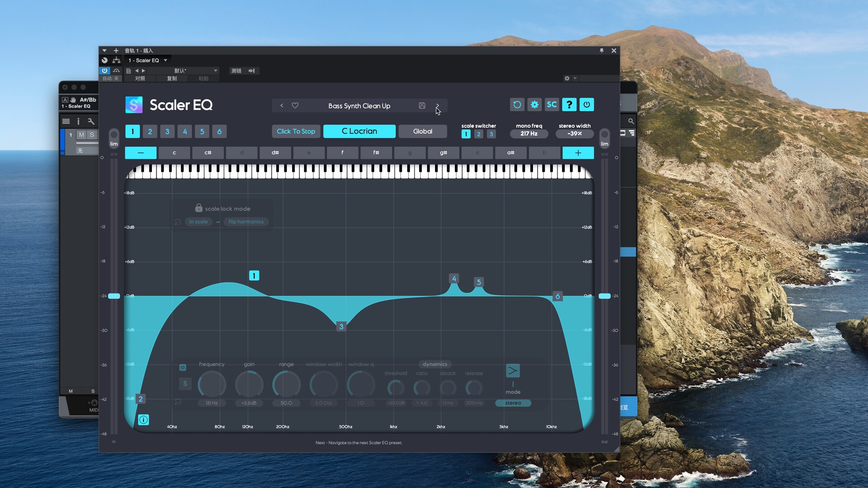Click the info 'i' icon in the background window
This screenshot has height=488, width=868.
point(78,121)
